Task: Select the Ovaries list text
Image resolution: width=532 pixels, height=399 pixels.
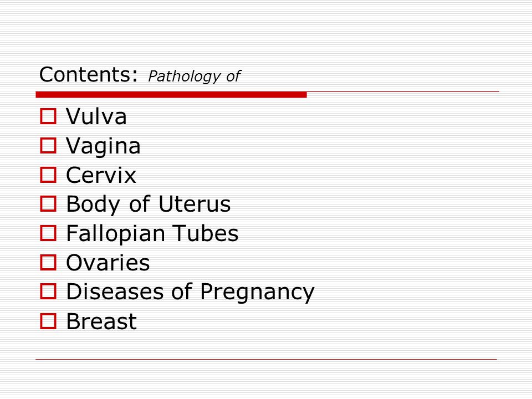Action: click(108, 263)
